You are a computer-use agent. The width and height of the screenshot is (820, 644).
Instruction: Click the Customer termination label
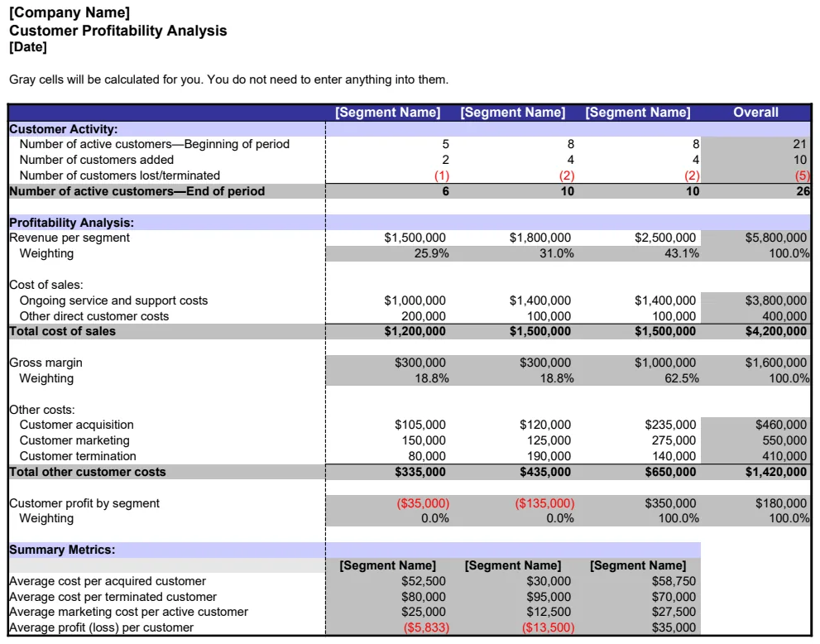point(78,457)
